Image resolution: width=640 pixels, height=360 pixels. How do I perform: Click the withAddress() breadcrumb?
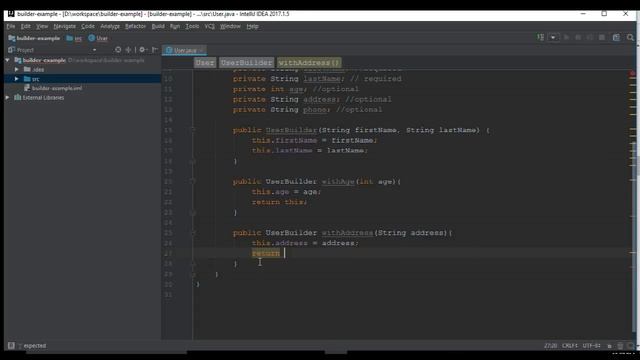click(x=309, y=62)
